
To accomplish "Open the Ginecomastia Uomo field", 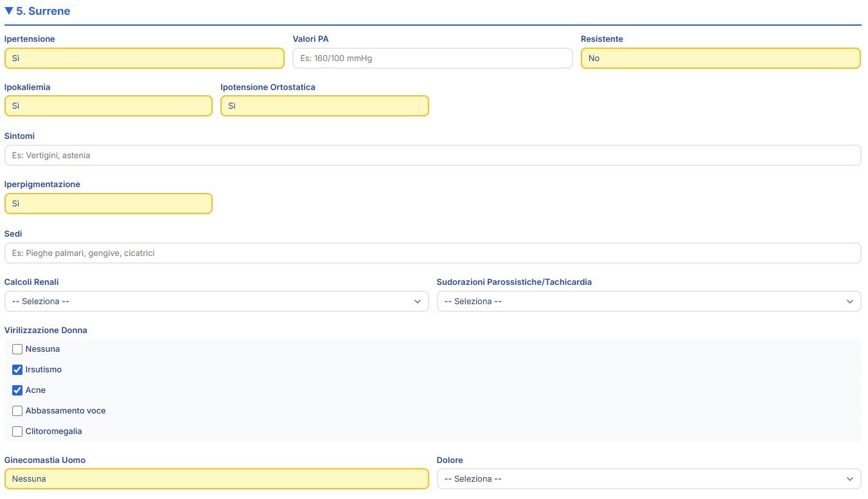I will pos(216,478).
